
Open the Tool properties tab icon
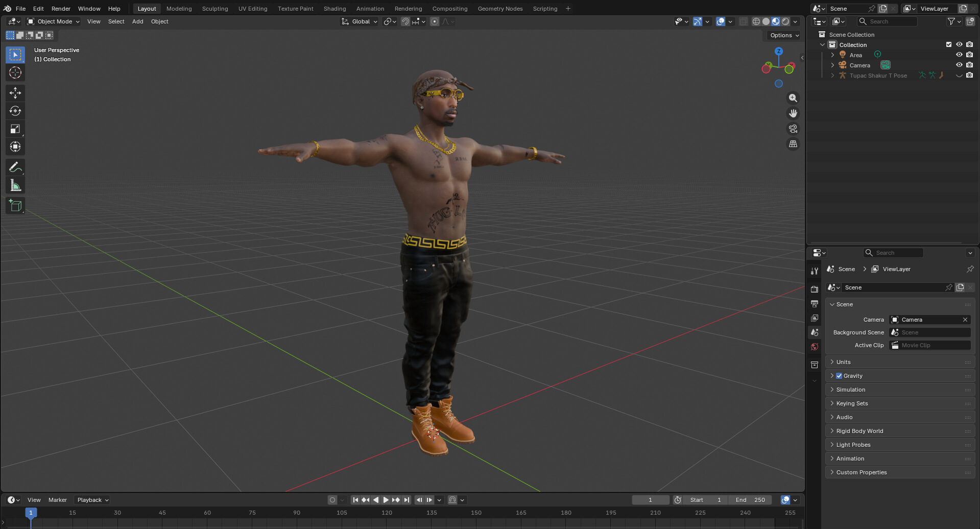click(815, 271)
